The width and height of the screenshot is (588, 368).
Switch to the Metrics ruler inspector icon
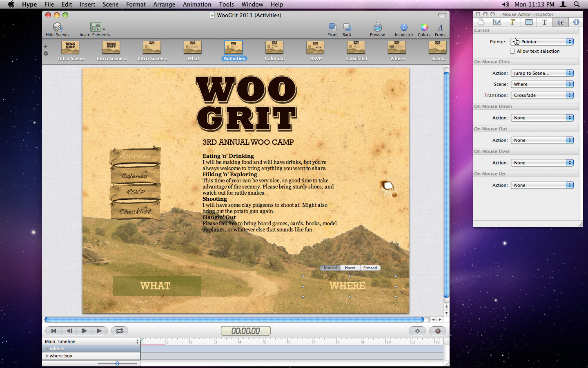(x=513, y=22)
